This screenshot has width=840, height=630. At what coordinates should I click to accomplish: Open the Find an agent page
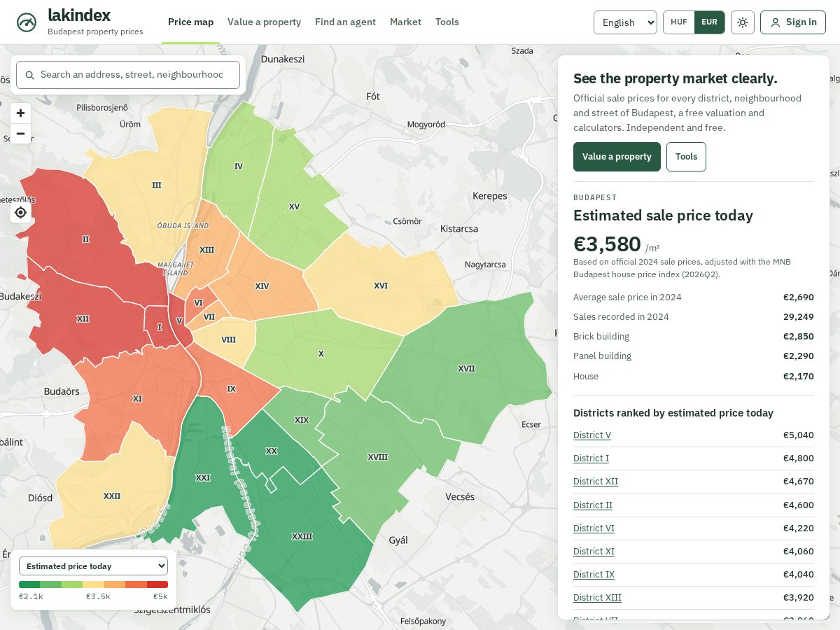pos(345,22)
